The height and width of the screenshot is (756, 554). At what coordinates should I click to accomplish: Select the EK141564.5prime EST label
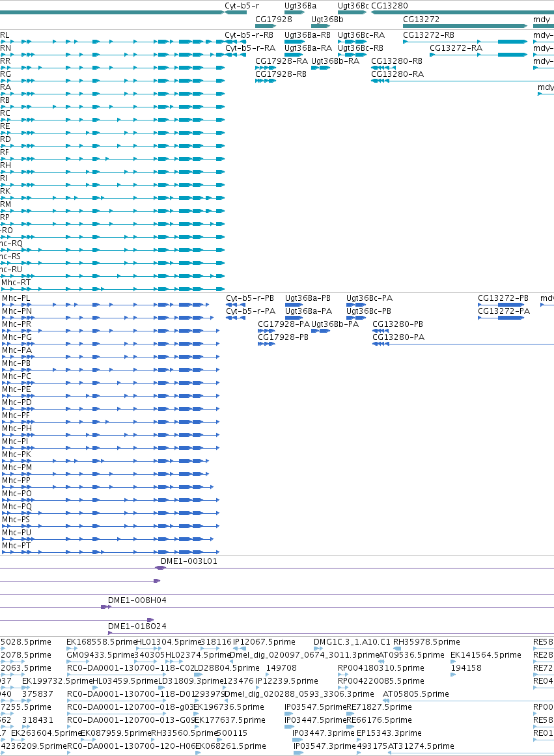coord(486,655)
